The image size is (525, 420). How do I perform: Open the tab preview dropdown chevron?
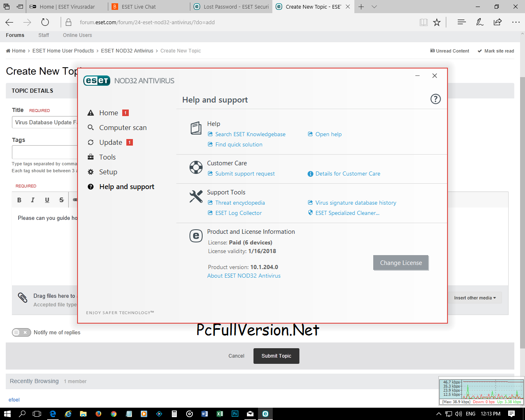[x=374, y=7]
